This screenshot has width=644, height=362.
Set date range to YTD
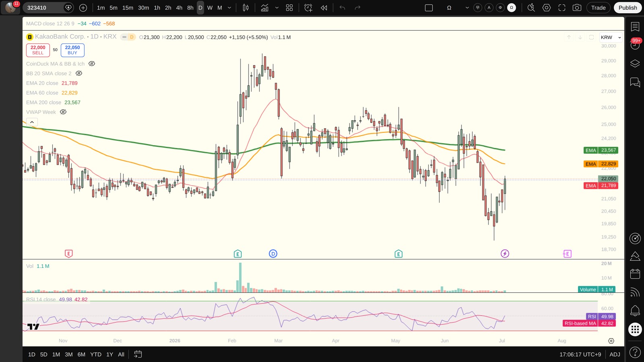coord(96,354)
